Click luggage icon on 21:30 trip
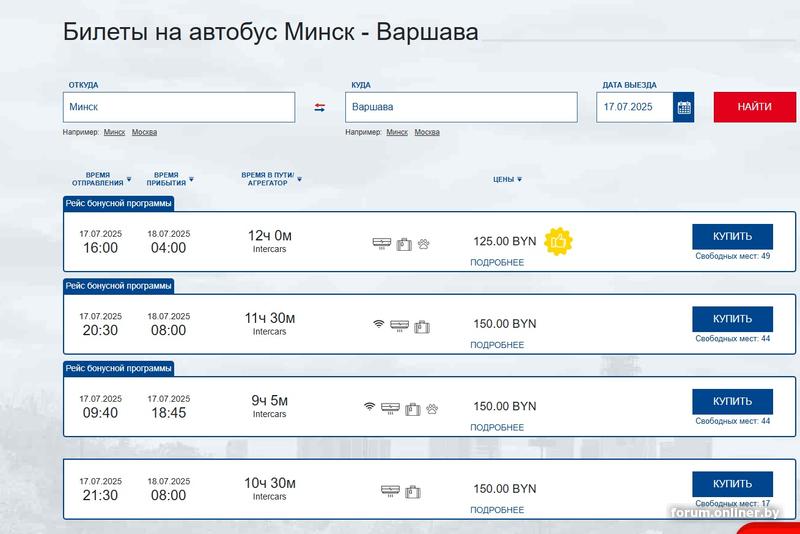 tap(413, 492)
